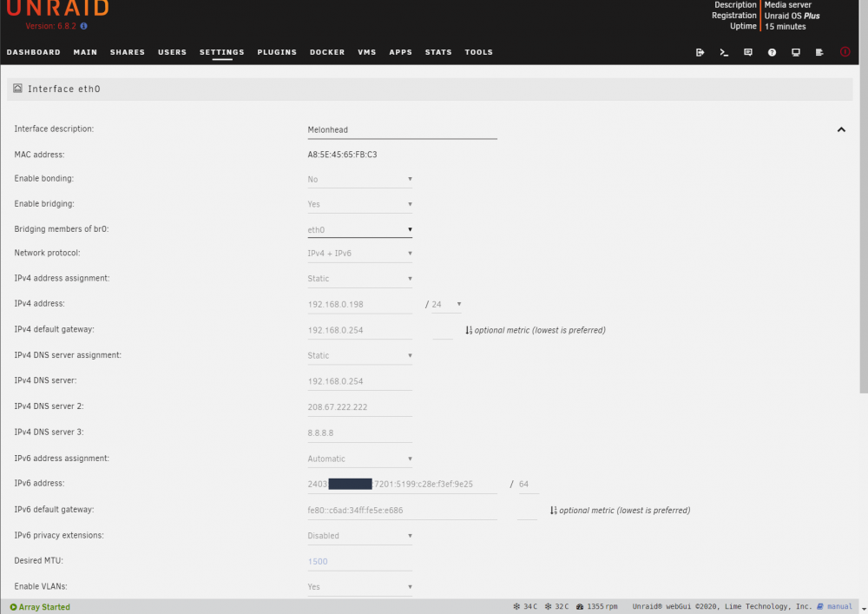Open Tools menu tab
The image size is (868, 614).
pos(479,52)
